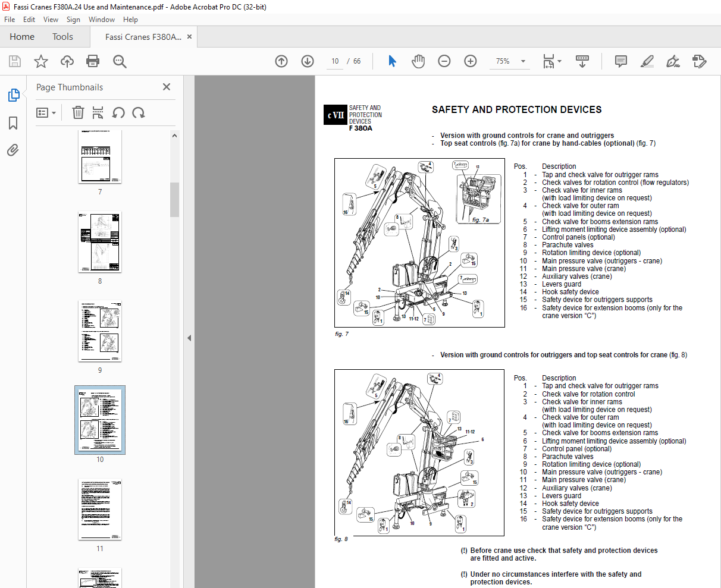Select page 7 thumbnail
This screenshot has height=588, width=721.
click(x=100, y=157)
